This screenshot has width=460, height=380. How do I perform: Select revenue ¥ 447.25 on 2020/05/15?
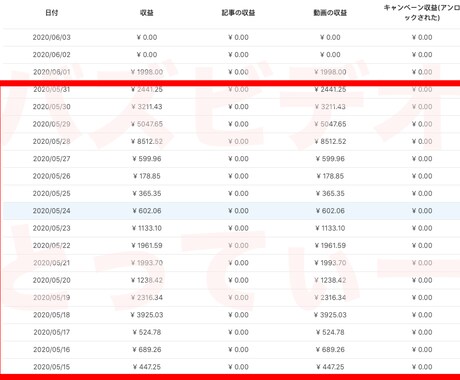click(x=147, y=367)
